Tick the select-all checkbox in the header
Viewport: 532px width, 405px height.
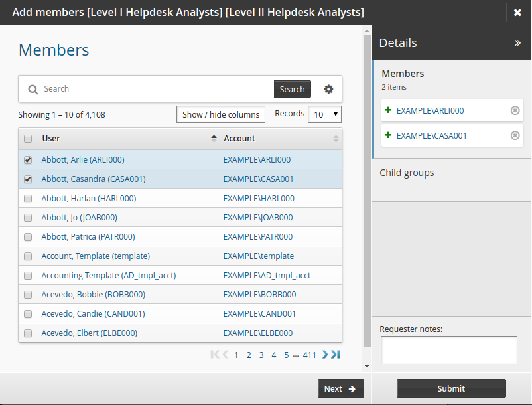(28, 139)
